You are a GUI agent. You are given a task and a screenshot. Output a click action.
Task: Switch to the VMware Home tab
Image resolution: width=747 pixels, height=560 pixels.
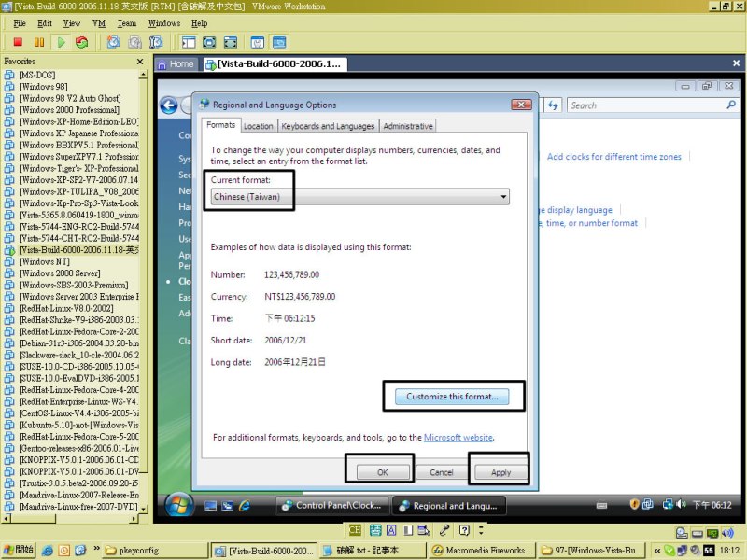176,64
